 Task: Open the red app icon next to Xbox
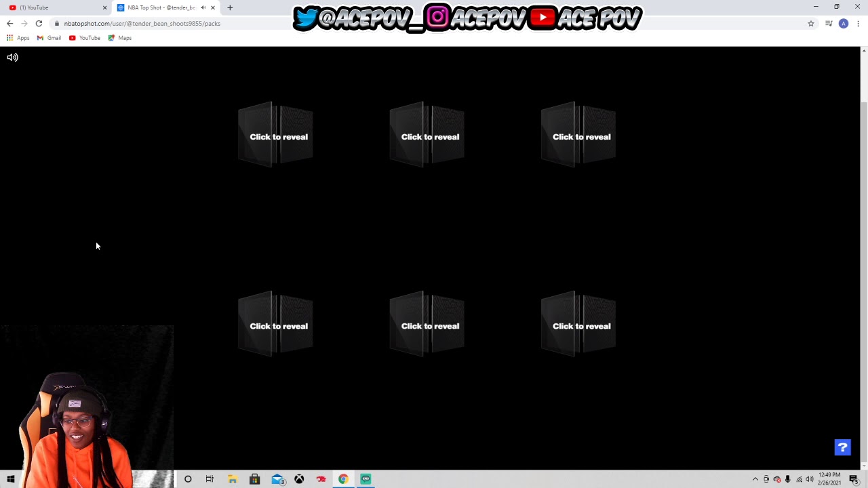(x=321, y=479)
